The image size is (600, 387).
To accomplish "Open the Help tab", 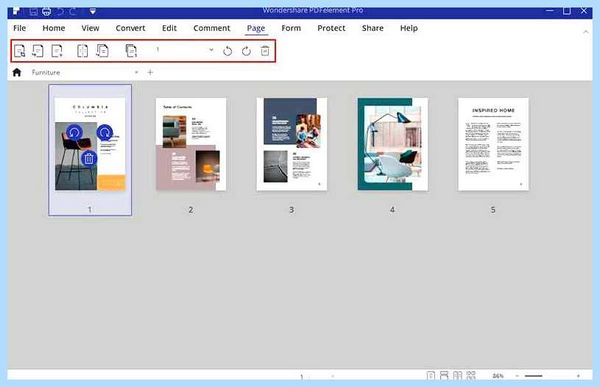I will 409,28.
